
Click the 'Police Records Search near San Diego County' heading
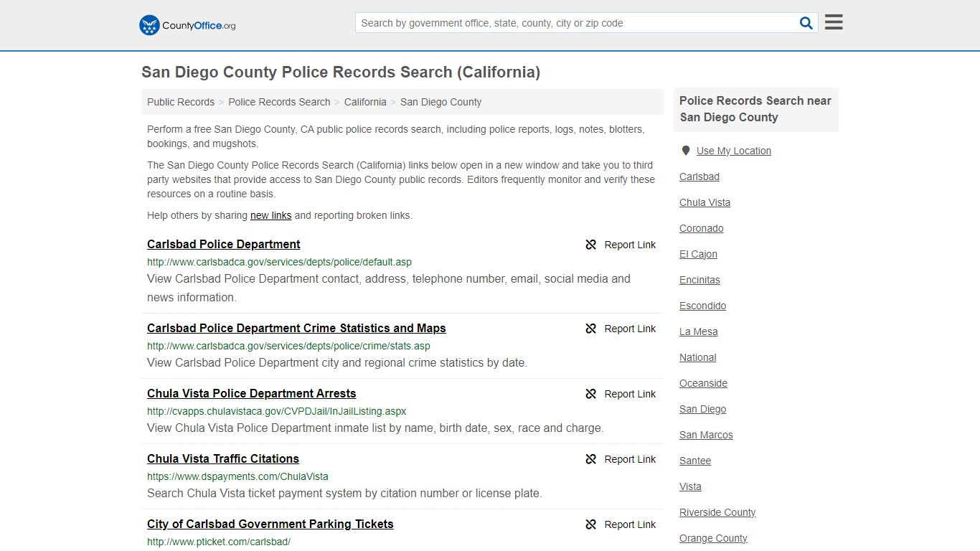point(755,109)
